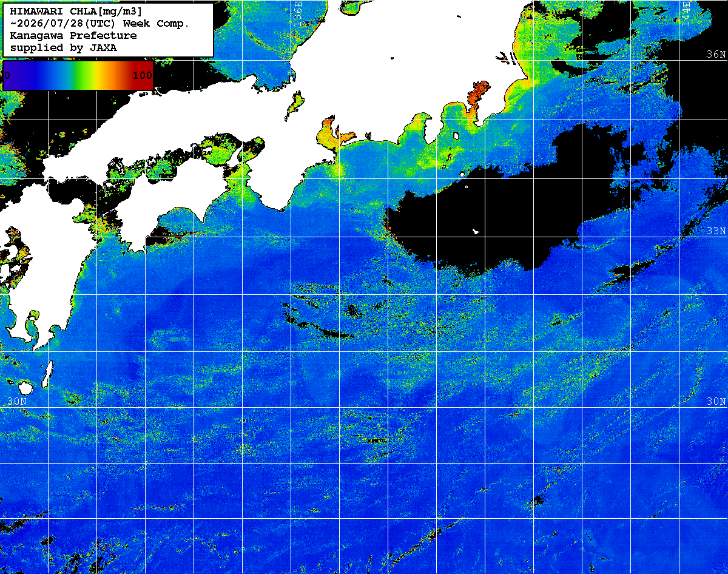Screen dimensions: 728x574
Task: Select the 2026/07/28(UTC) Week Comp. date line
Action: pyautogui.click(x=99, y=24)
